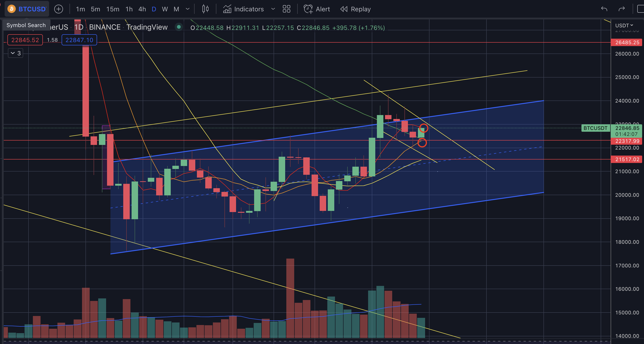The image size is (644, 344).
Task: Select the weekly W timeframe
Action: click(x=165, y=9)
